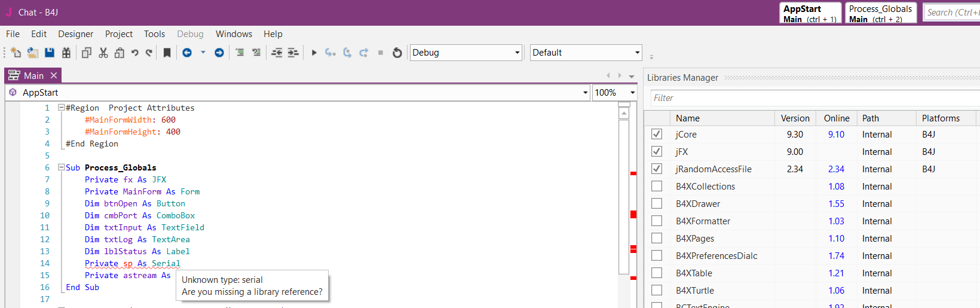Open the Debug build mode dropdown

click(466, 53)
